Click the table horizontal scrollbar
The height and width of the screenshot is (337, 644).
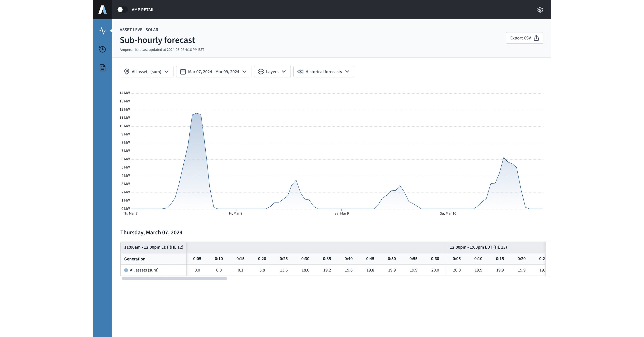174,278
